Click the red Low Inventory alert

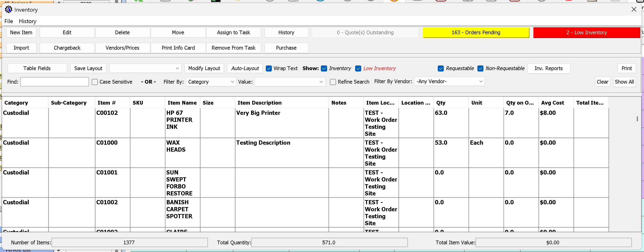click(x=586, y=32)
